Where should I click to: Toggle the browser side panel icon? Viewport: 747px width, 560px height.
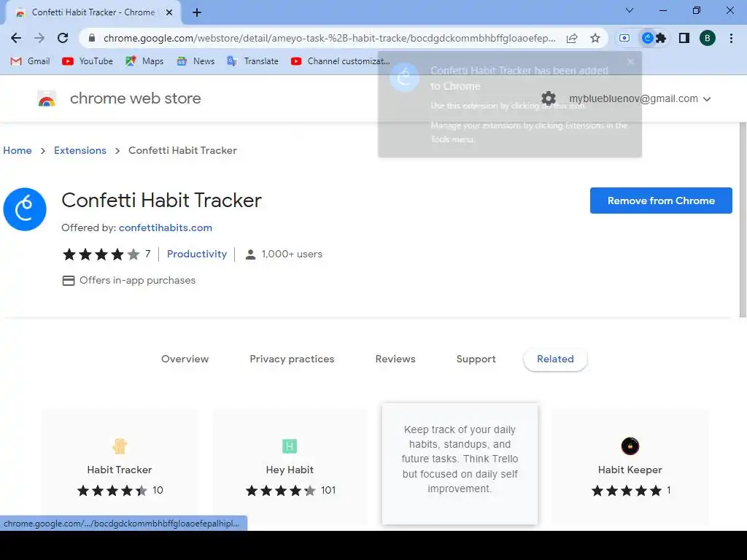coord(684,38)
